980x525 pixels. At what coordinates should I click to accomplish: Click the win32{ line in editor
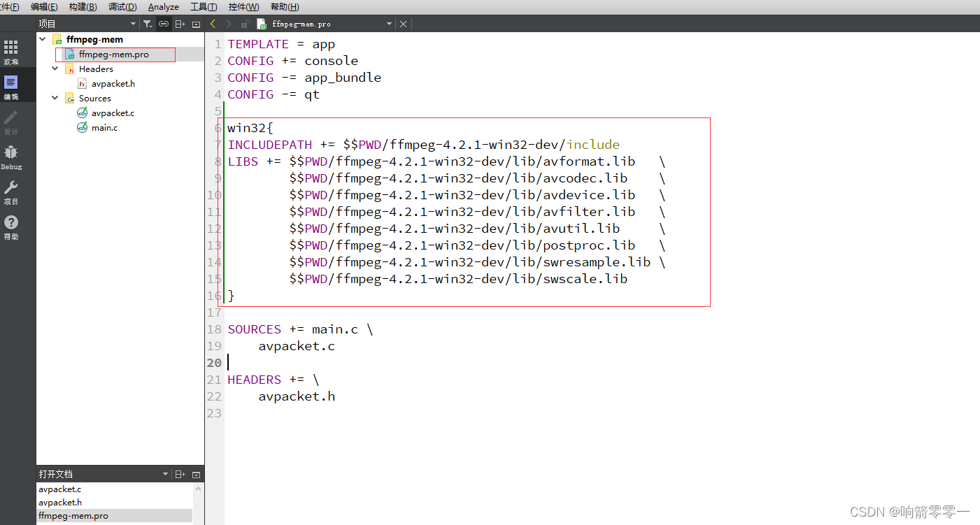pyautogui.click(x=250, y=128)
